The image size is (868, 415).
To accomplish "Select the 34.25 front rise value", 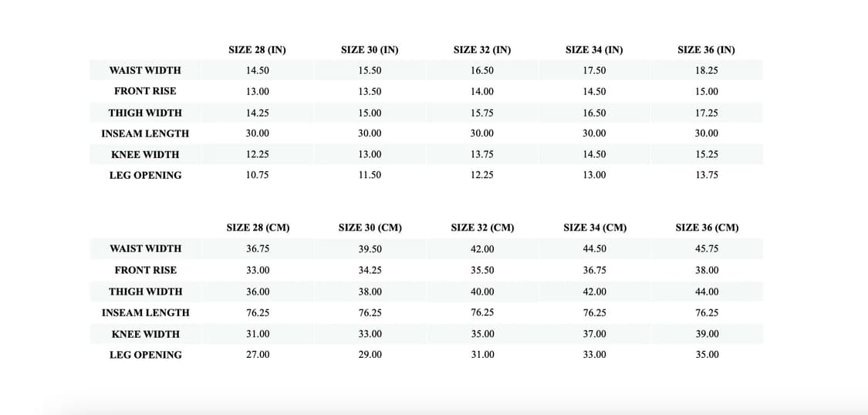I will [370, 270].
